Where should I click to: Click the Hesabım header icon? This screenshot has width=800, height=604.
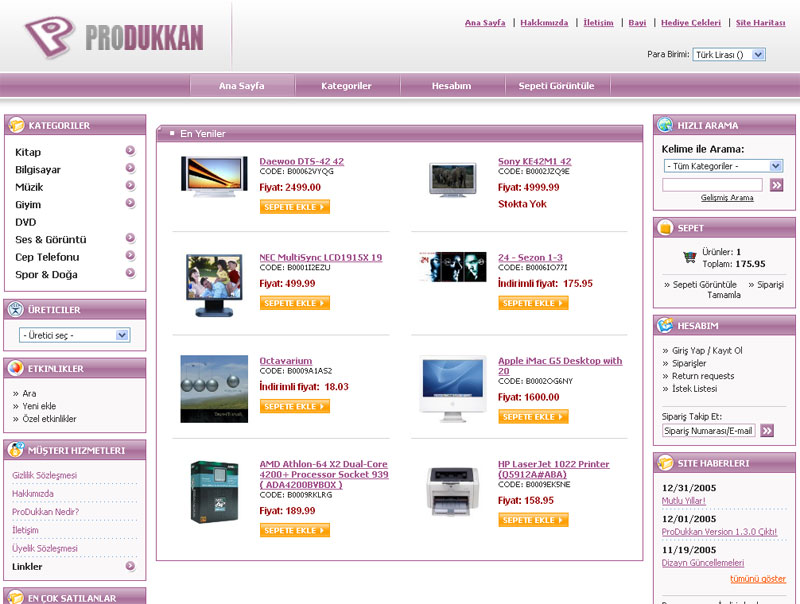point(665,325)
